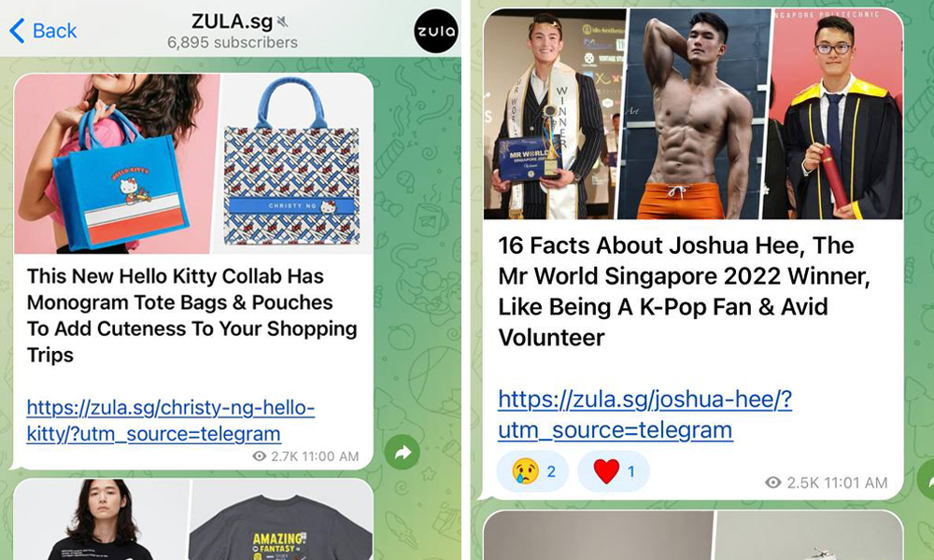This screenshot has width=934, height=560.
Task: Forward the Hello Kitty collab post
Action: coord(402,453)
